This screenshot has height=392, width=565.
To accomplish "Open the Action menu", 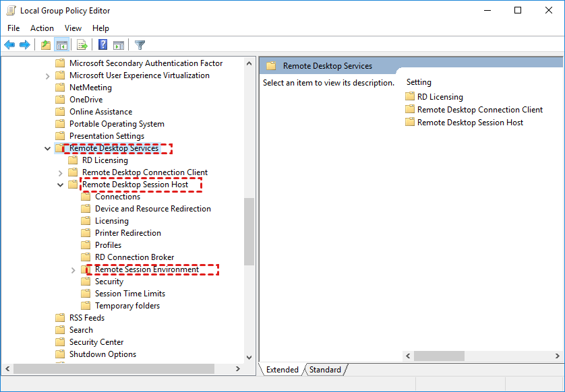I will [x=42, y=28].
